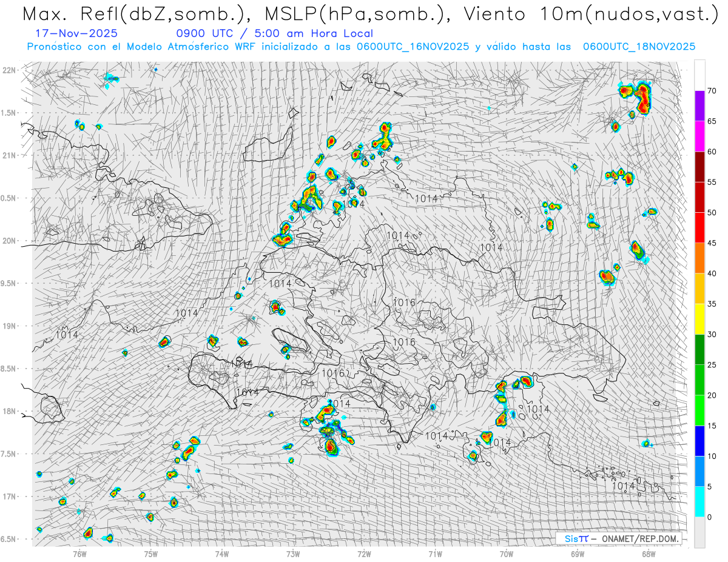Click the '20N' latitude label

(x=9, y=241)
